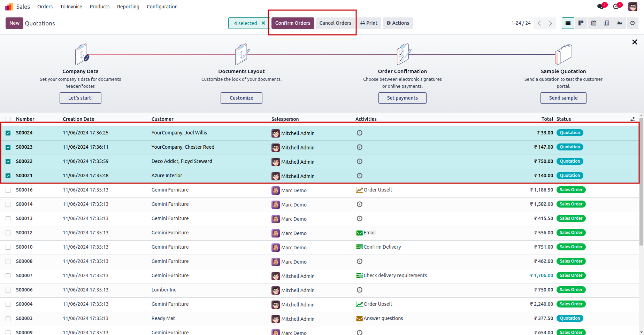Open the To Invoice menu

pos(71,7)
